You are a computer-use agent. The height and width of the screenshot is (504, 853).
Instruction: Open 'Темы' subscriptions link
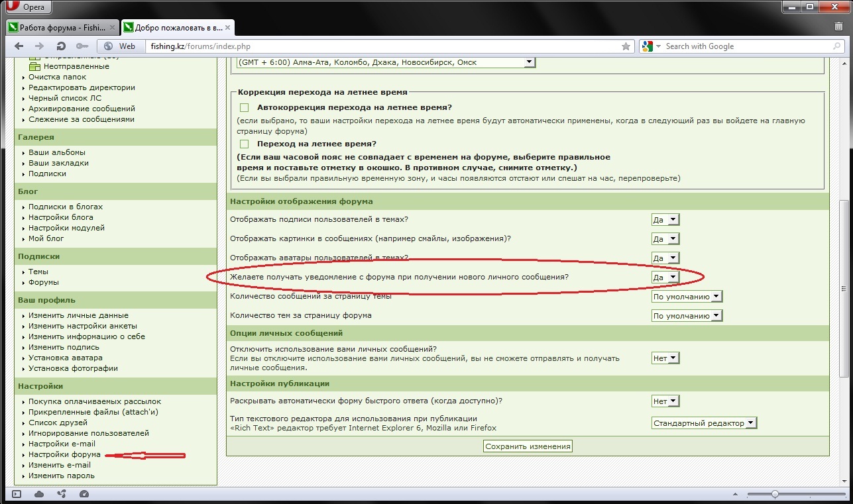point(38,272)
